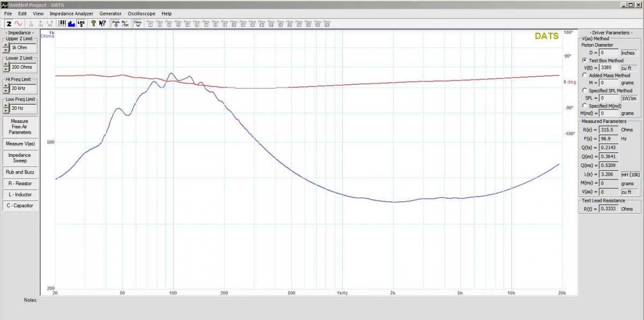Open the Oscilloscope menu
644x320 pixels.
[x=142, y=13]
